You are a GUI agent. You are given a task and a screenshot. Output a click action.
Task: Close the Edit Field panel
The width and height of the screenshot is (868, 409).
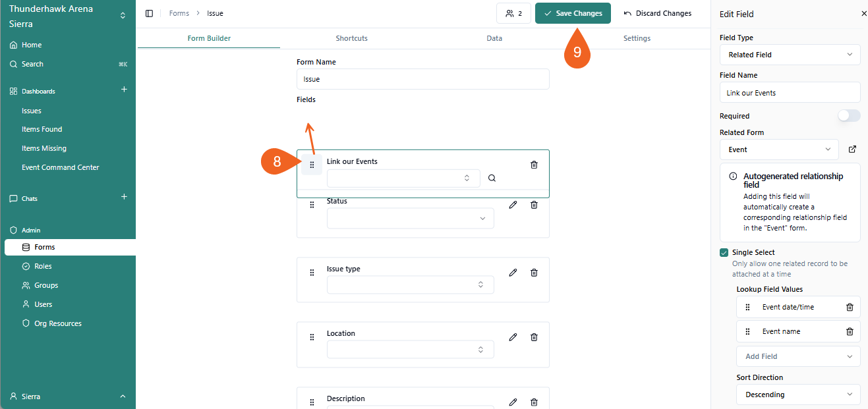pyautogui.click(x=864, y=14)
